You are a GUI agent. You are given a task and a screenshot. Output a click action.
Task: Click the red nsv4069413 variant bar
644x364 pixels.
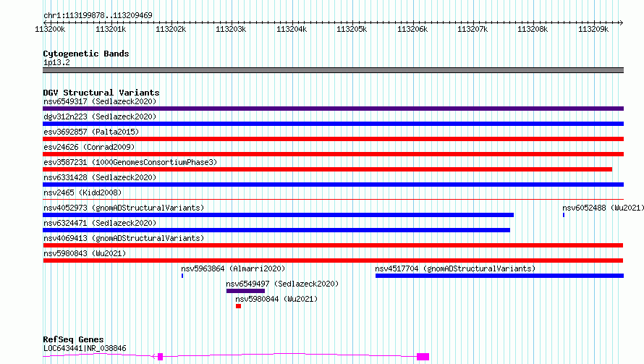point(333,245)
